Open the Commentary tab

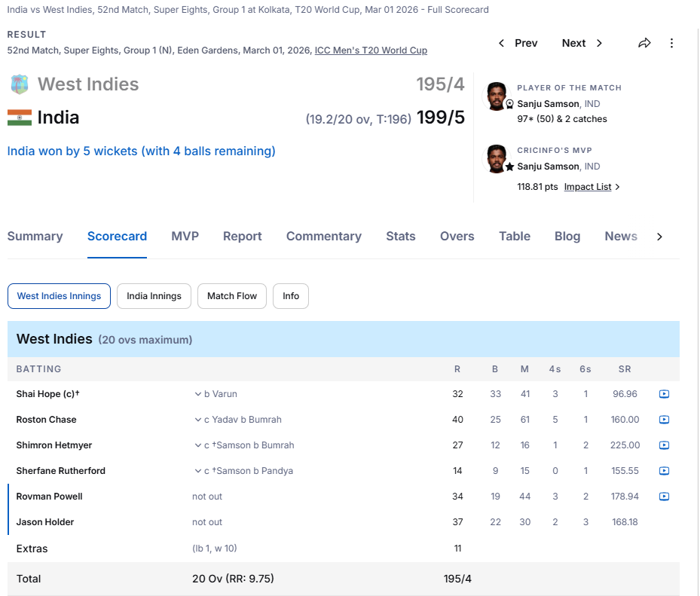tap(323, 237)
